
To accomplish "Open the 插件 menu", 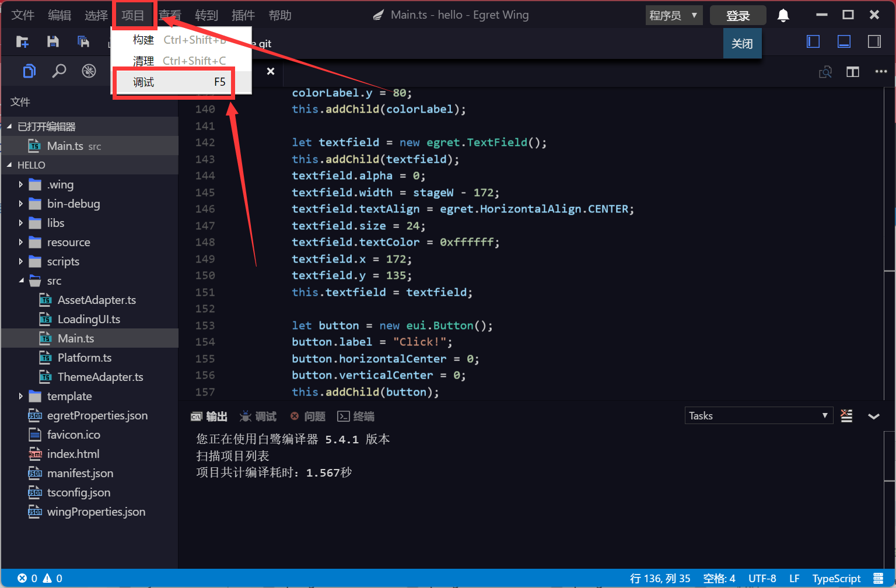I will pos(243,15).
